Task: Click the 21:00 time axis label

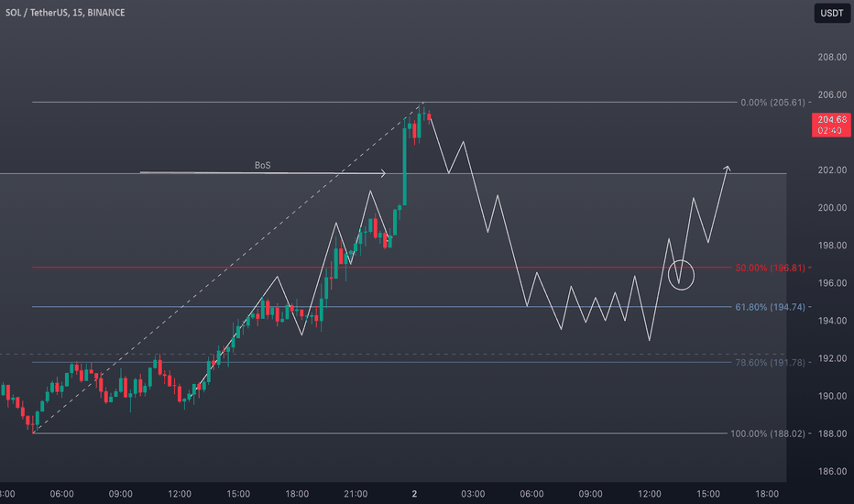Action: [356, 494]
